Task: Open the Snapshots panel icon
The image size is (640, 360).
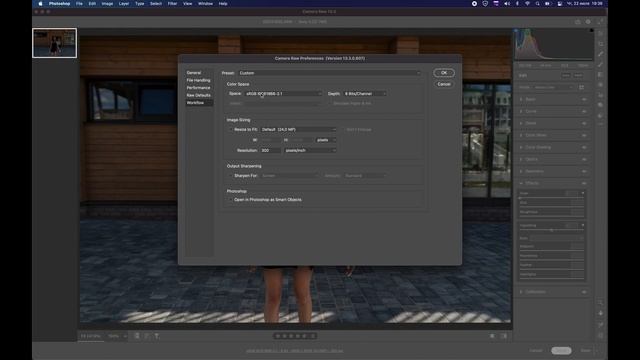Action: 600,105
